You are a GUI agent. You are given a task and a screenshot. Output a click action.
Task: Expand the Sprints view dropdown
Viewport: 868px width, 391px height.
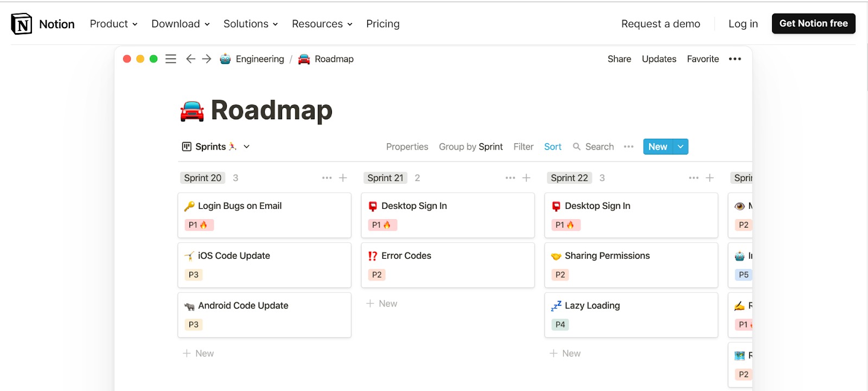tap(246, 147)
